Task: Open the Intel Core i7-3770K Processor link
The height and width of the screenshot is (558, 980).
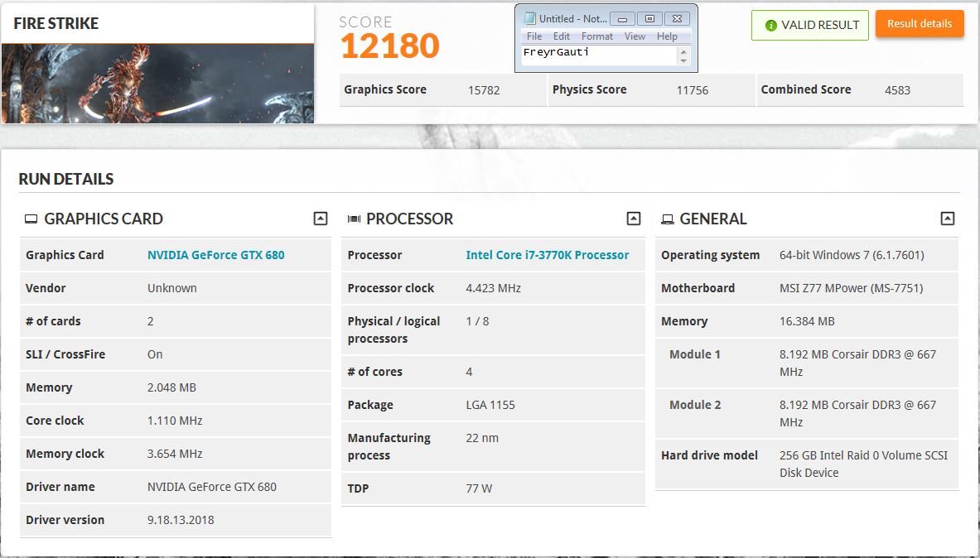Action: 547,255
